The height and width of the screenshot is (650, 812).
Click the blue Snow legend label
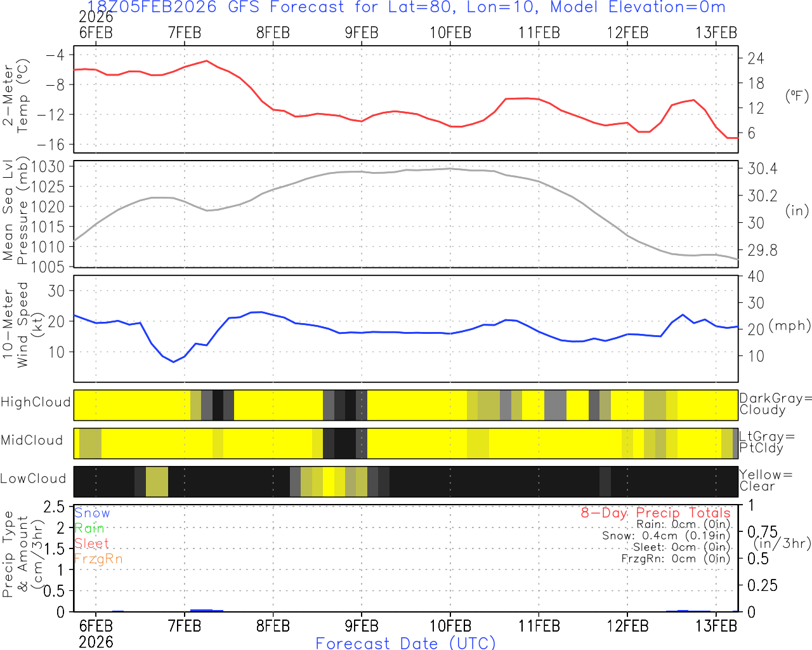tap(92, 513)
